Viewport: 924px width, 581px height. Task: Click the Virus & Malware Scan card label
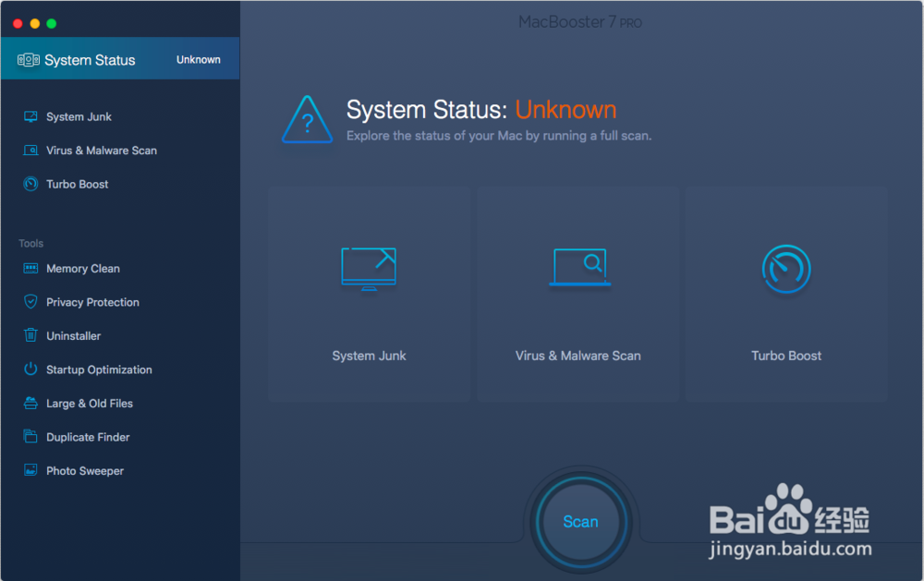point(578,356)
